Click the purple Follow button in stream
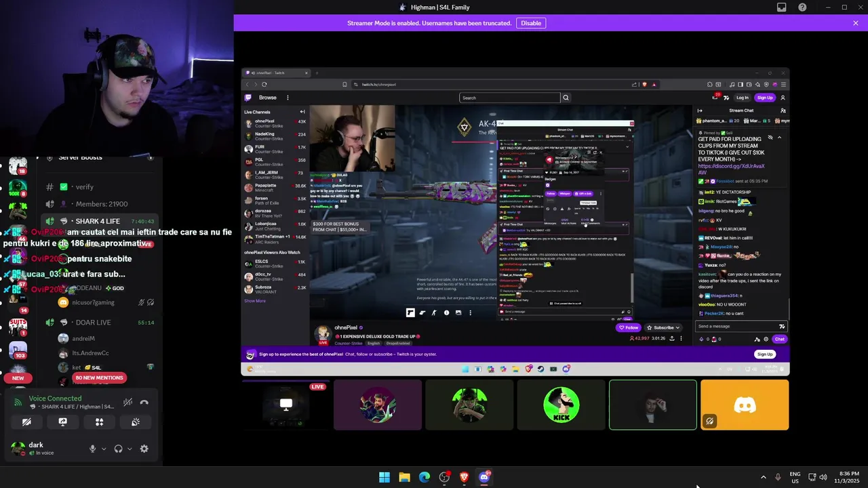Screen dimensions: 868x488 click(x=629, y=327)
